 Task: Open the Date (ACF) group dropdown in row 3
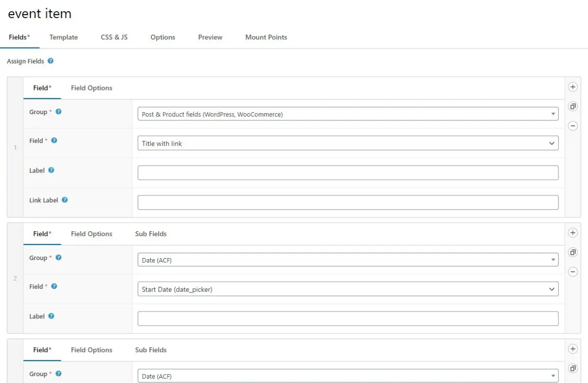(x=348, y=376)
